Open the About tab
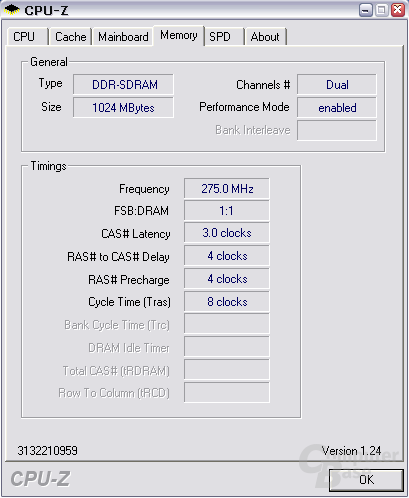The width and height of the screenshot is (409, 498). click(x=265, y=37)
